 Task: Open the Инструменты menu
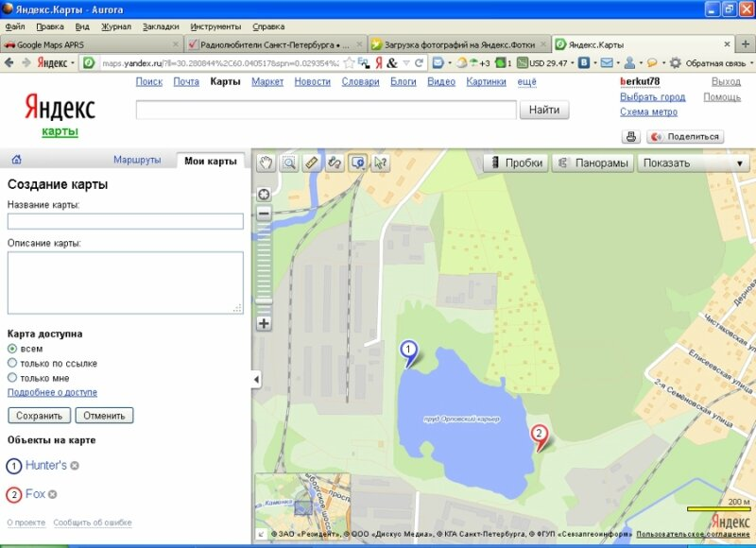point(215,26)
